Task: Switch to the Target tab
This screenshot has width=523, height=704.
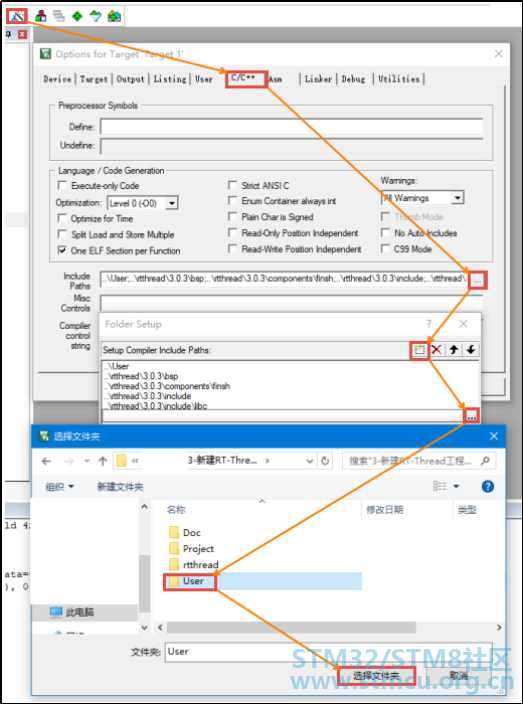Action: coord(94,79)
